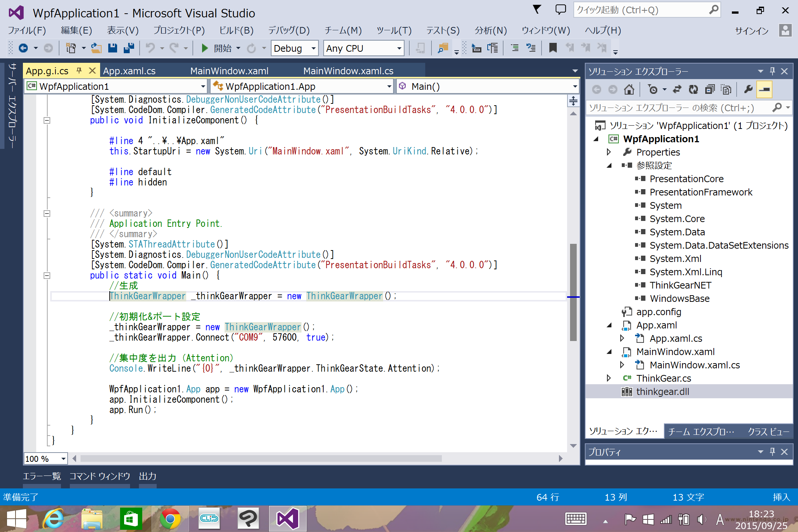Click the Navigate Backward toolbar icon
Image resolution: width=798 pixels, height=532 pixels.
pyautogui.click(x=23, y=48)
